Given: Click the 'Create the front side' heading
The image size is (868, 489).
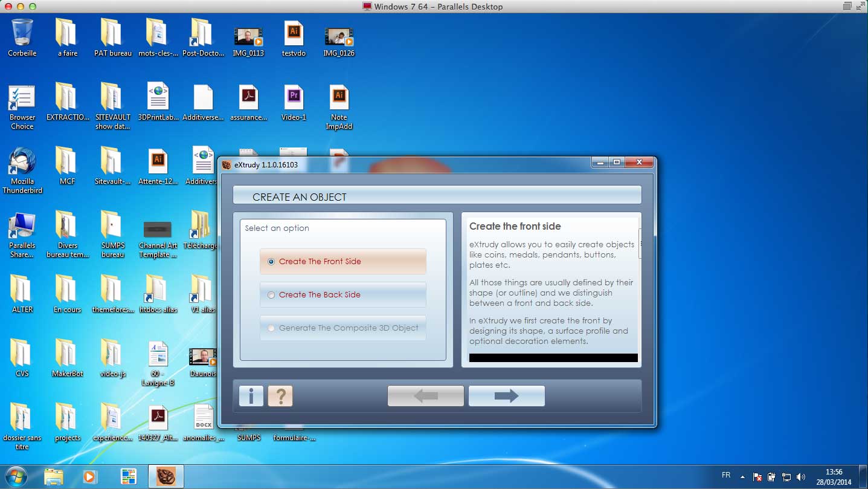Looking at the screenshot, I should (x=515, y=226).
